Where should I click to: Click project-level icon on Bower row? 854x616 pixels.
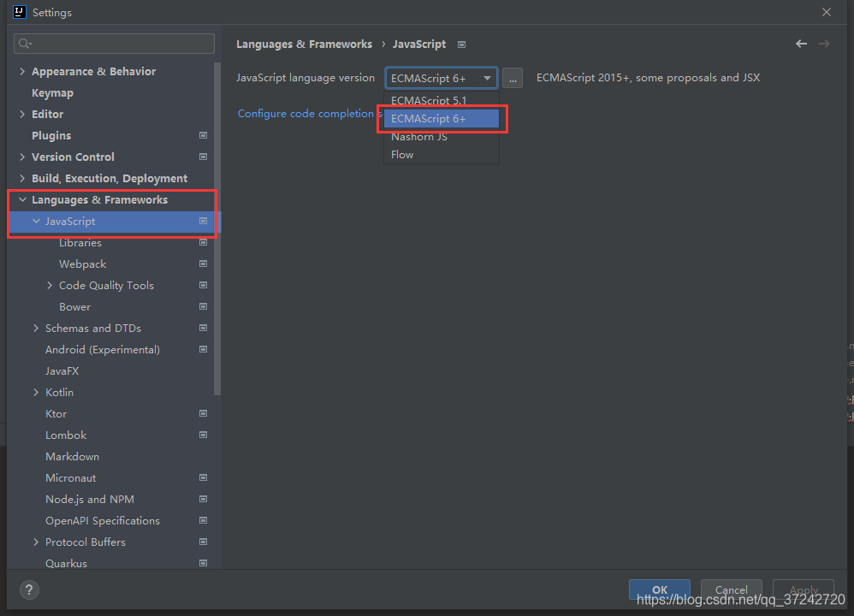(x=203, y=306)
